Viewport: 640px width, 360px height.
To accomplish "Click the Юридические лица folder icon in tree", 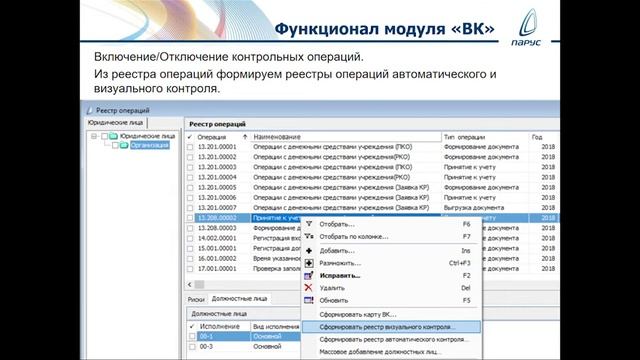I will pos(113,136).
